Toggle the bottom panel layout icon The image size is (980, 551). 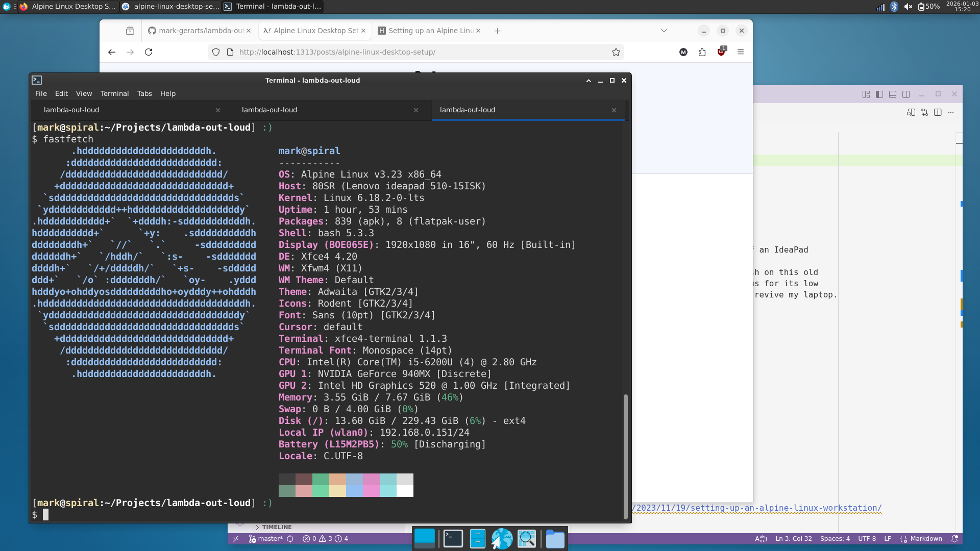pos(892,94)
